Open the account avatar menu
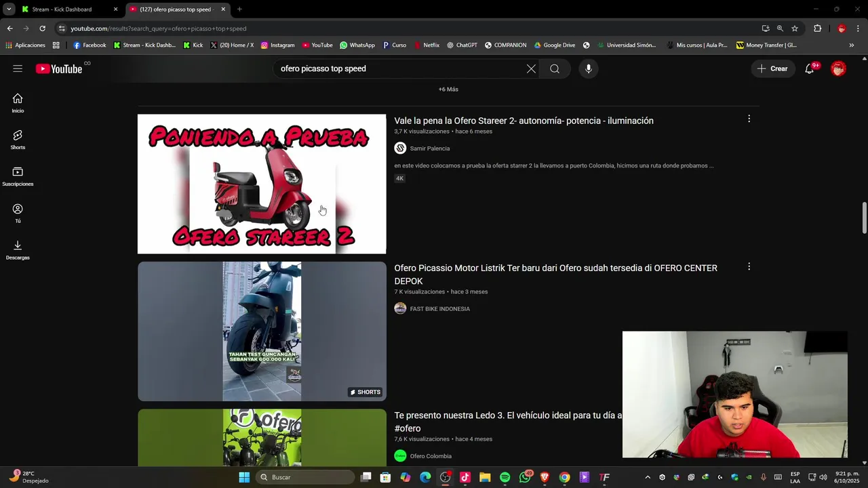Screen dimensions: 868x488 click(839, 68)
